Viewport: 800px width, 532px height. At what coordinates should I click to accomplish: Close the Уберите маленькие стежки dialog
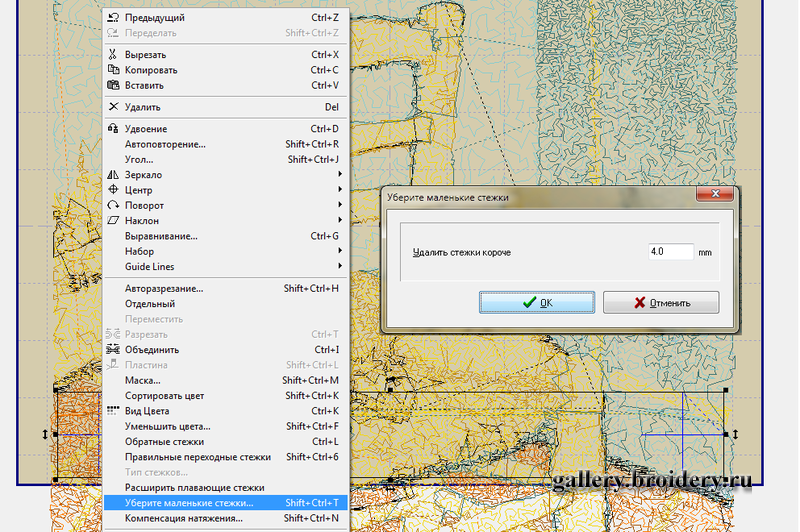(718, 197)
